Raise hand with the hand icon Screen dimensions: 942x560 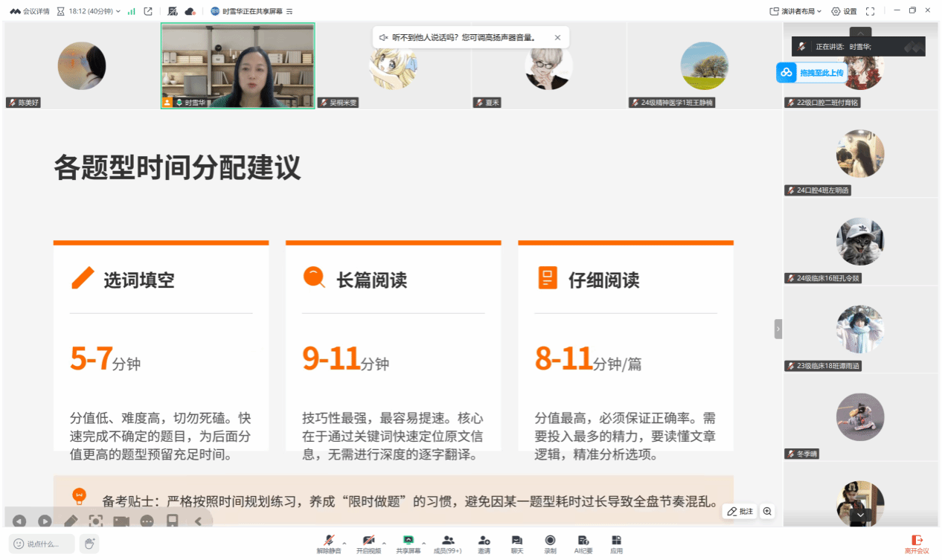point(89,544)
